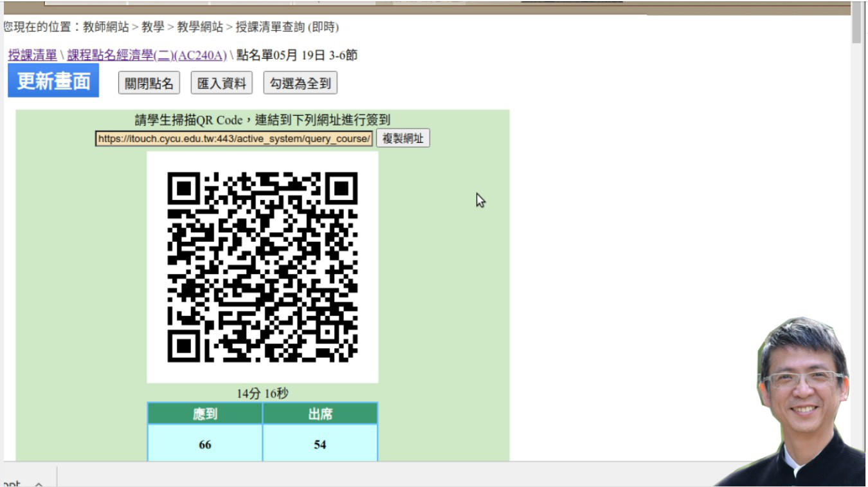Viewport: 868px width, 487px height.
Task: Click the 請學生掃描QR Code instruction text
Action: pos(262,120)
